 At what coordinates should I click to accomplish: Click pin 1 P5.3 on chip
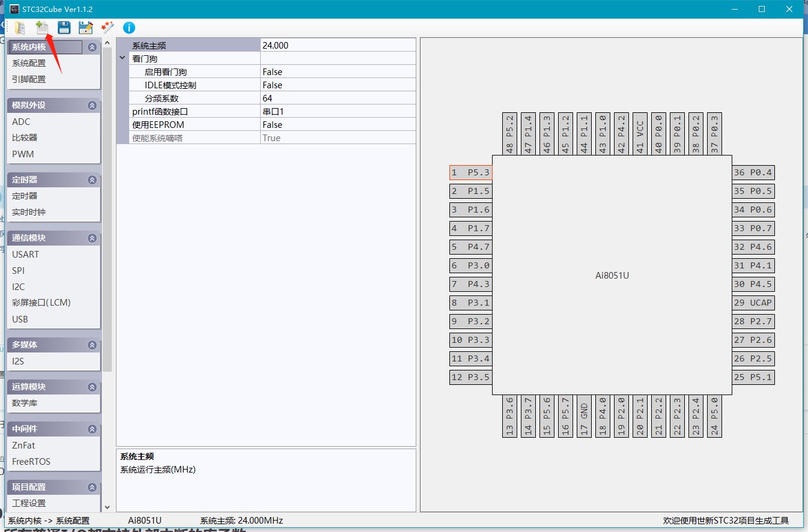pyautogui.click(x=470, y=173)
